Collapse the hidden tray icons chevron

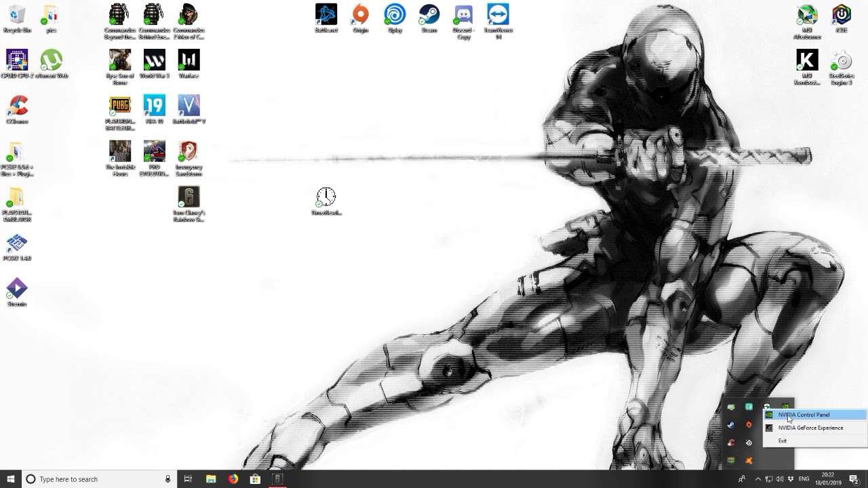click(x=758, y=479)
